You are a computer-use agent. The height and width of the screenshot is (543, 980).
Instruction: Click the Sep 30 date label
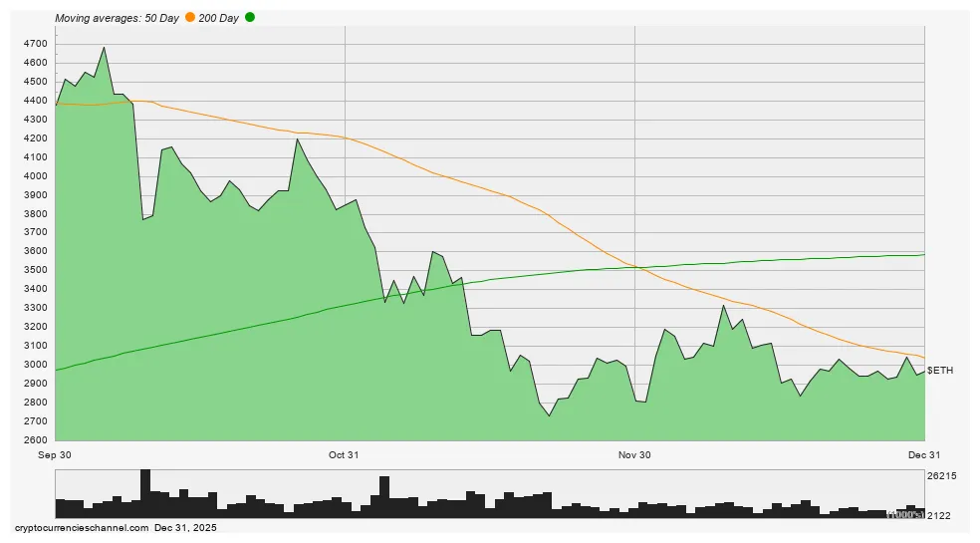[55, 454]
